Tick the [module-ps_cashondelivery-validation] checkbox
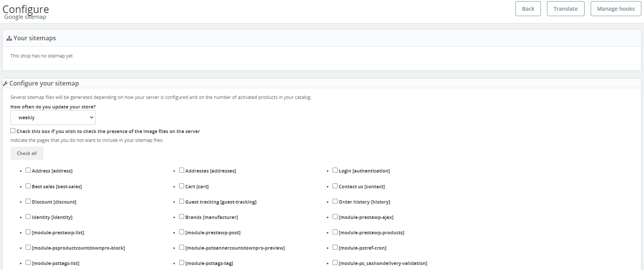Screen dimensions: 644x270 (335, 263)
